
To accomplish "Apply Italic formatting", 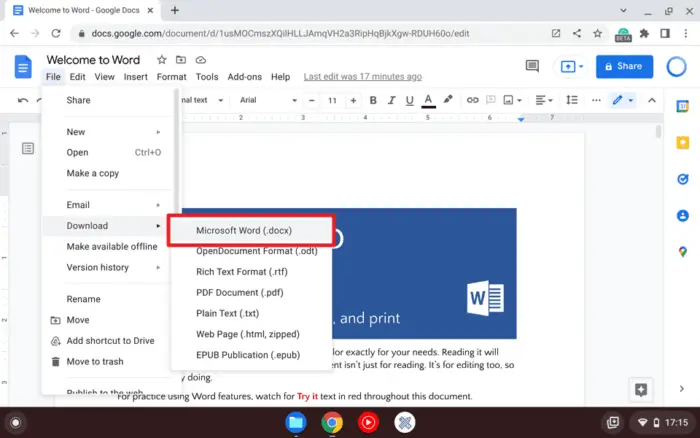I will click(x=391, y=100).
